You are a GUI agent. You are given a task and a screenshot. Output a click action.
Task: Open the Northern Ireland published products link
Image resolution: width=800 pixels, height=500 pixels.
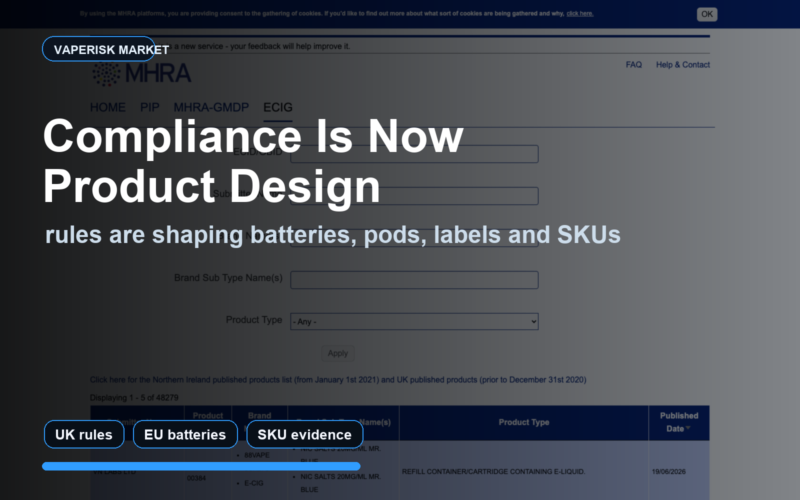coord(338,380)
